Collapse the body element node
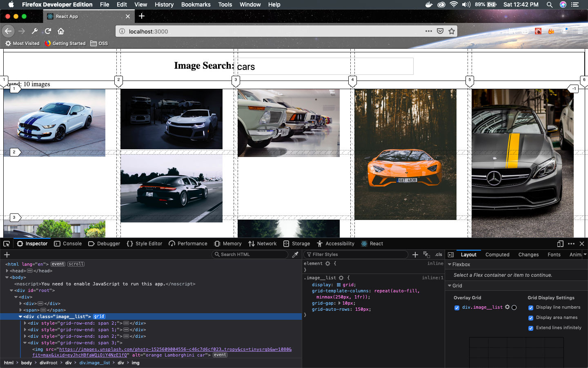 (7, 277)
